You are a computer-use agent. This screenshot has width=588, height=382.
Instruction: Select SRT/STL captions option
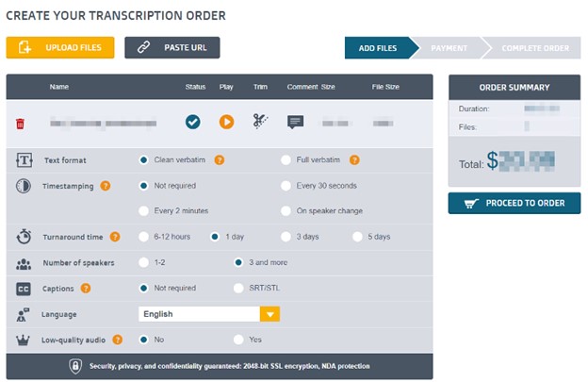pos(238,289)
